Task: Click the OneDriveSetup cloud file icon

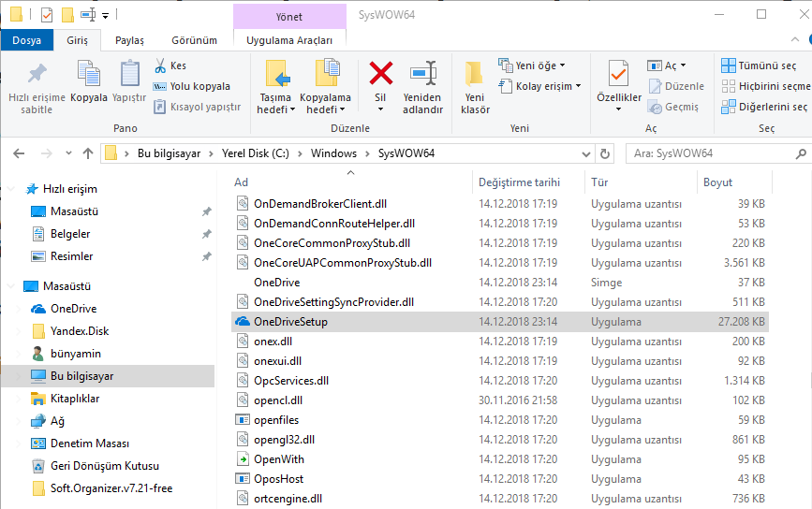Action: (243, 322)
